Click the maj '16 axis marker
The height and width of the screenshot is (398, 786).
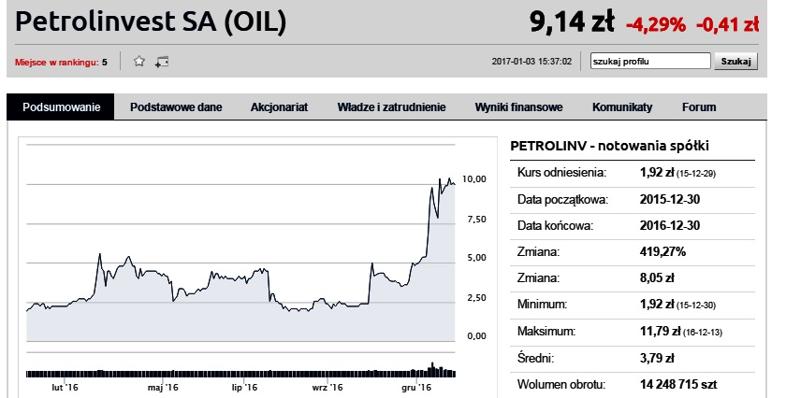(163, 387)
